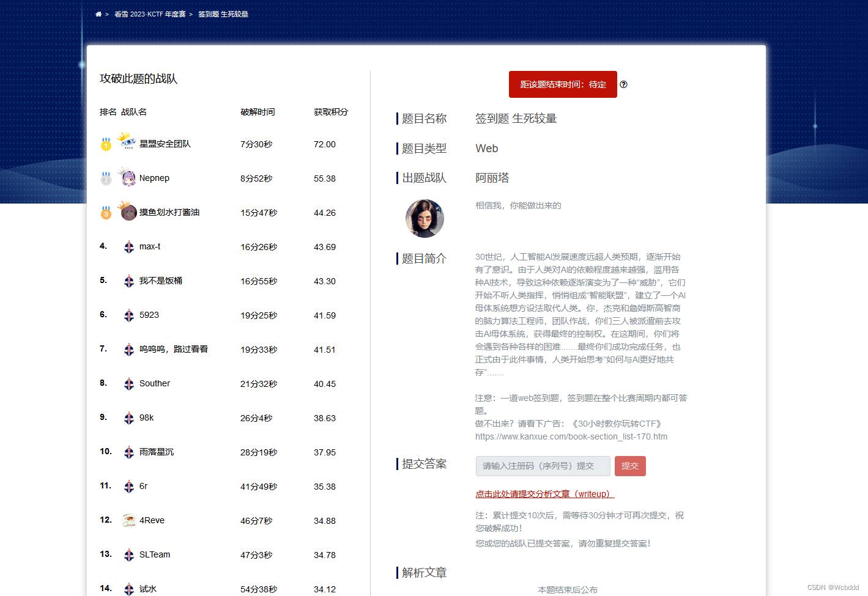
Task: Open Nepnep team avatar
Action: [x=128, y=177]
